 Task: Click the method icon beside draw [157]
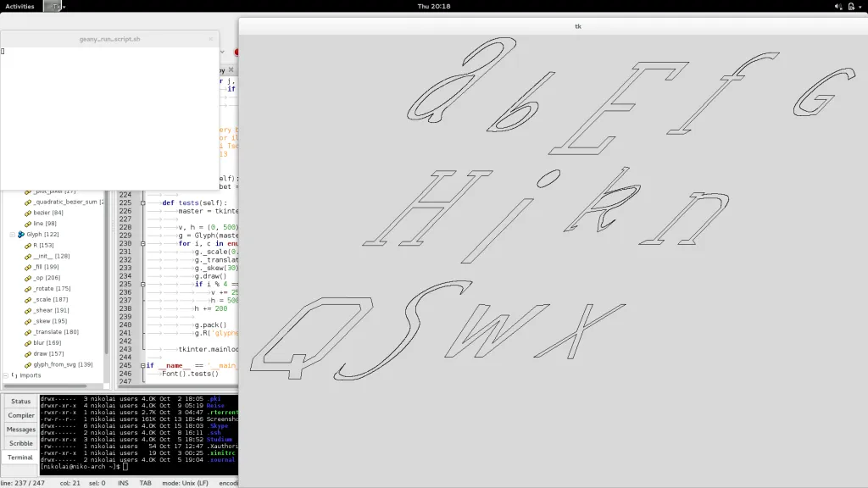[28, 354]
